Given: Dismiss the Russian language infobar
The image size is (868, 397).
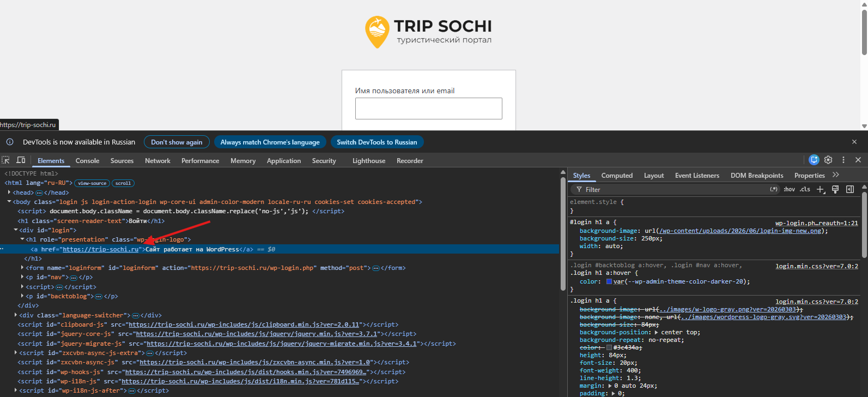Looking at the screenshot, I should [x=854, y=142].
